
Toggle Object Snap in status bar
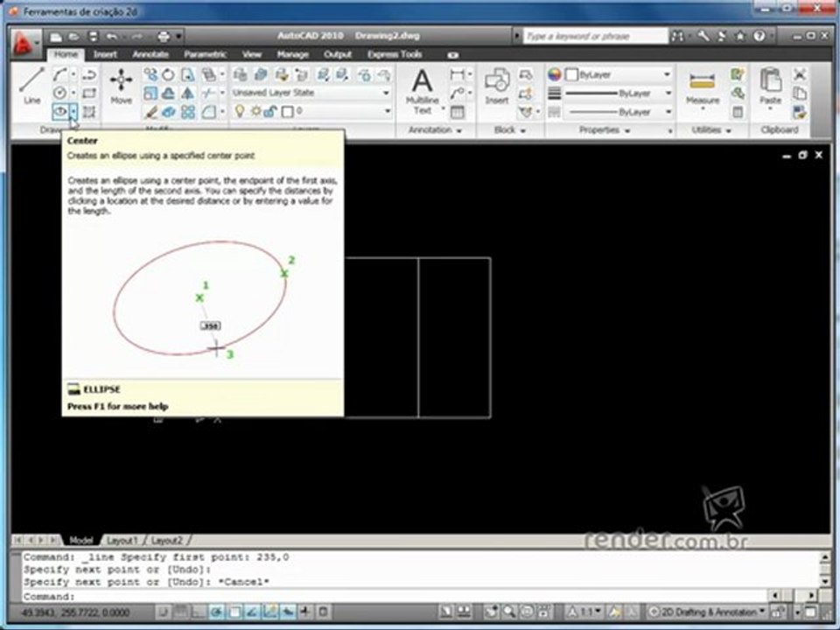click(x=234, y=612)
